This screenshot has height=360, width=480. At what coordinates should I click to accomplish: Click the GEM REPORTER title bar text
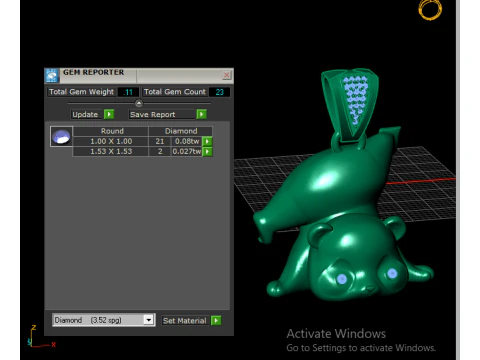coord(93,72)
